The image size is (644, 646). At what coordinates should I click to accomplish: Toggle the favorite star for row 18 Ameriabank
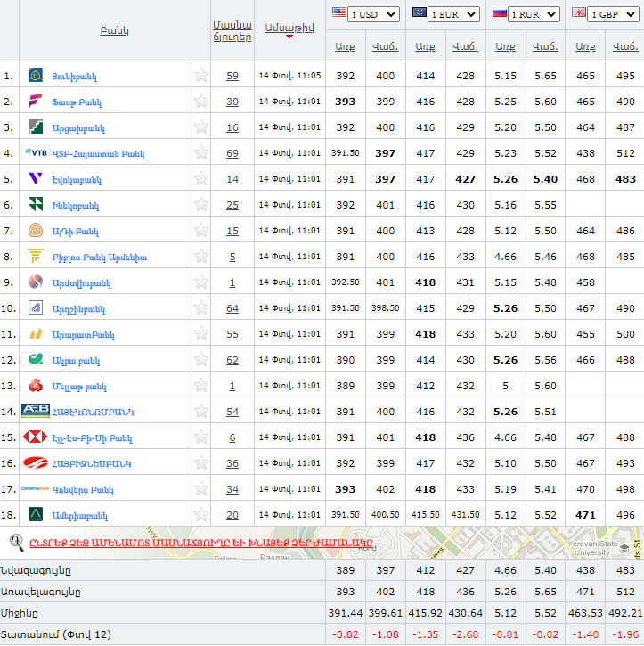(201, 514)
